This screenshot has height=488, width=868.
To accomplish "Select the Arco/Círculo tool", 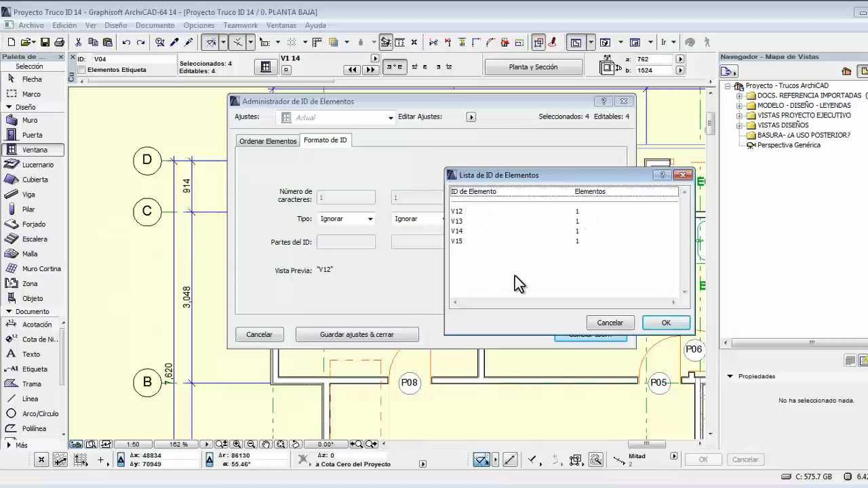I will [31, 414].
